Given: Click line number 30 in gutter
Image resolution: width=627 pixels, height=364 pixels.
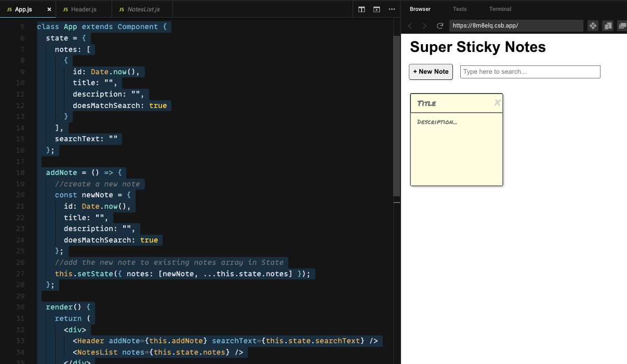Looking at the screenshot, I should (20, 307).
